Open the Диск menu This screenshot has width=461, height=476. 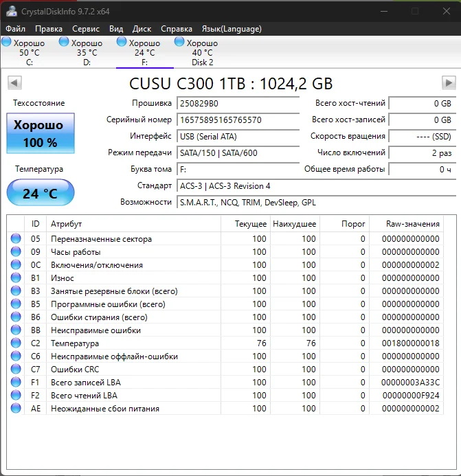[142, 29]
